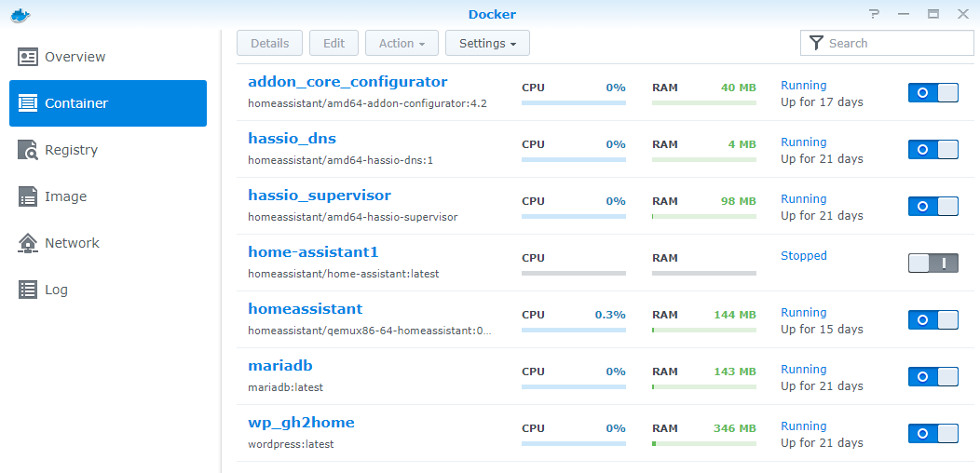Click the filter funnel icon in Search

pyautogui.click(x=816, y=43)
